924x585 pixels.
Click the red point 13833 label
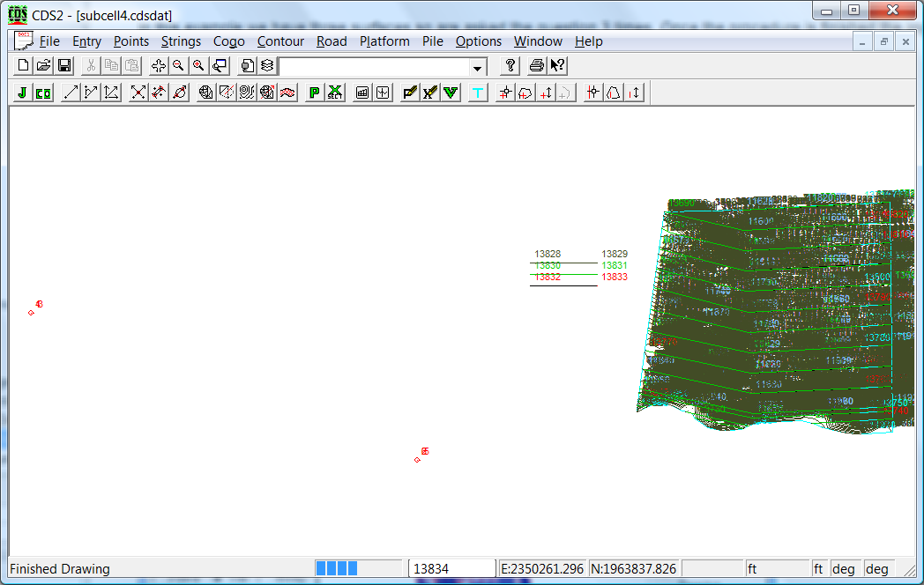(615, 277)
